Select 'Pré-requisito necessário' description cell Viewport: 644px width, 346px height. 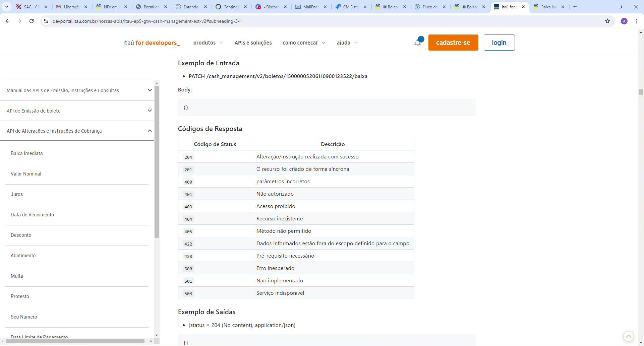333,256
